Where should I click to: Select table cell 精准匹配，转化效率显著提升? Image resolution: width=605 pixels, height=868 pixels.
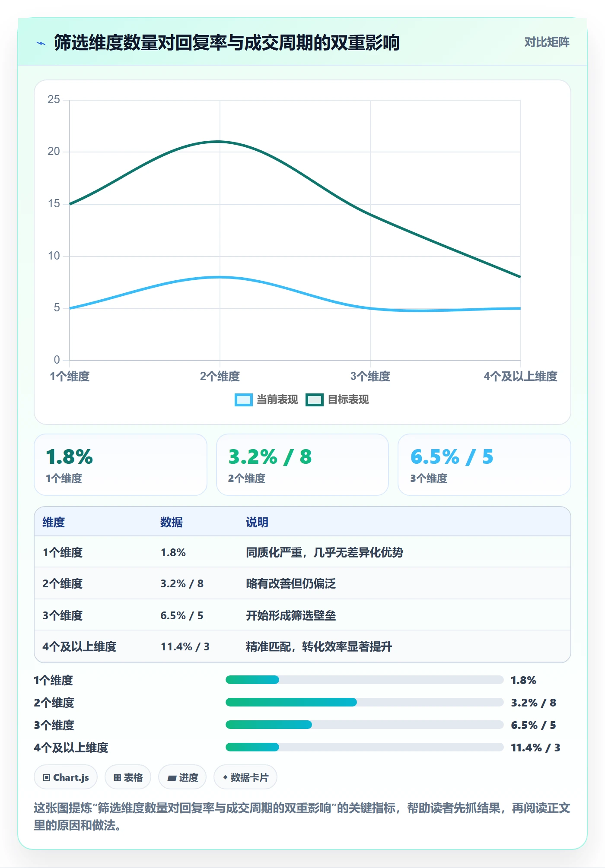319,646
